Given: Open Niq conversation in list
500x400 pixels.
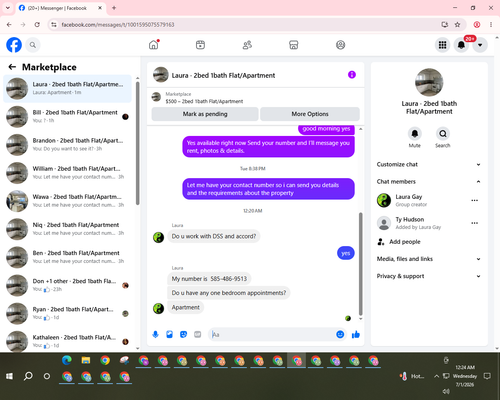Looking at the screenshot, I should pyautogui.click(x=67, y=229).
